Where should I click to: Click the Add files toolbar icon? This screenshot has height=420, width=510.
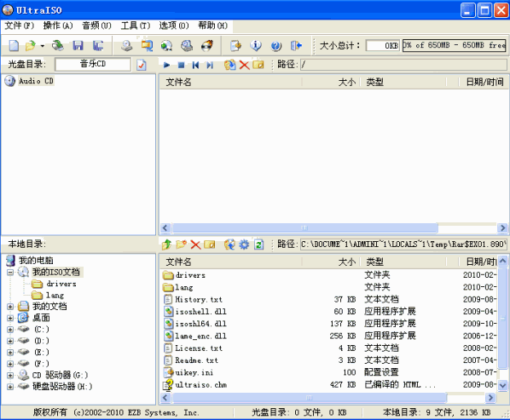(235, 45)
